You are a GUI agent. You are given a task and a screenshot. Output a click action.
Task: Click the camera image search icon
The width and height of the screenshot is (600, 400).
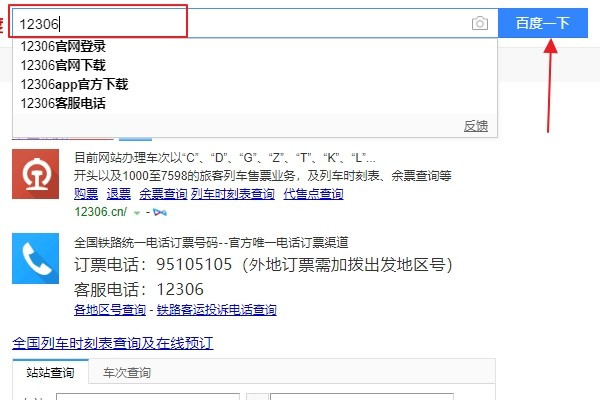pyautogui.click(x=479, y=23)
